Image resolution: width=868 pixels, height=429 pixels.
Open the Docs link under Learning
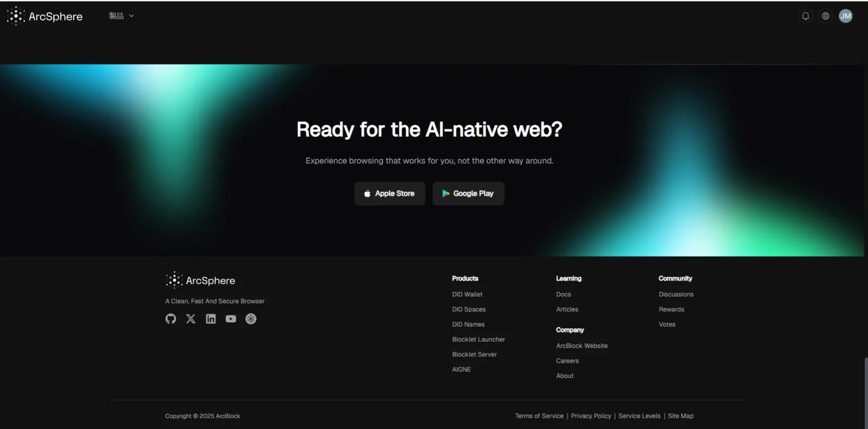point(563,294)
